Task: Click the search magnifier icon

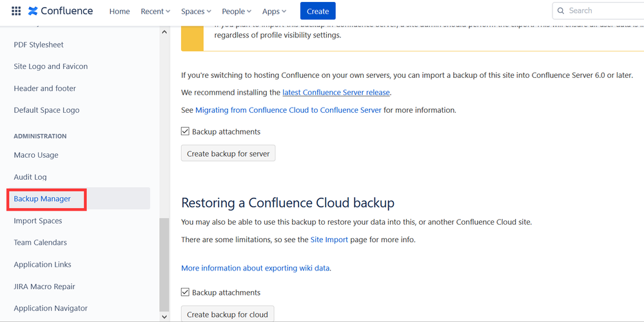Action: click(561, 11)
